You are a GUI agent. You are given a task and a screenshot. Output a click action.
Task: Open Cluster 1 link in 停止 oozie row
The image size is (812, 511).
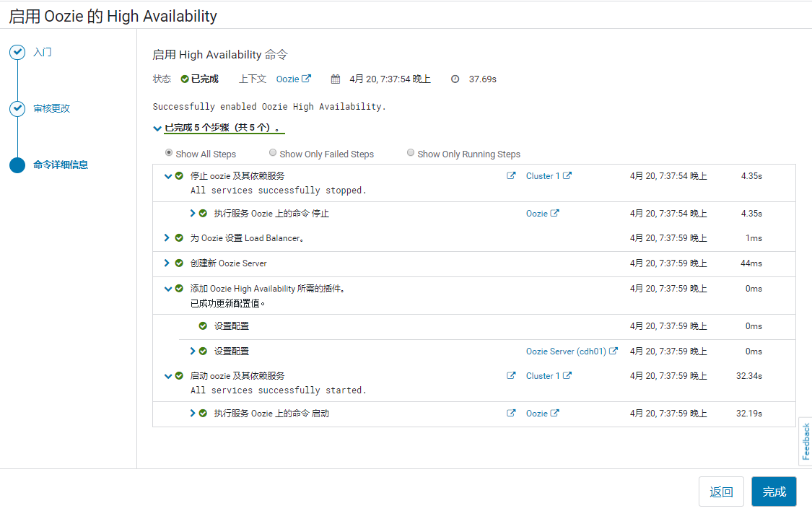[549, 176]
